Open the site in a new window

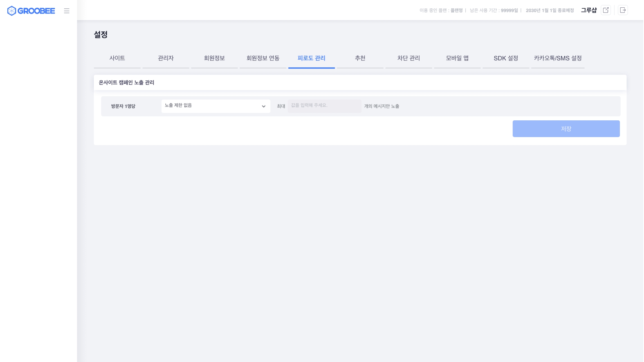click(606, 10)
